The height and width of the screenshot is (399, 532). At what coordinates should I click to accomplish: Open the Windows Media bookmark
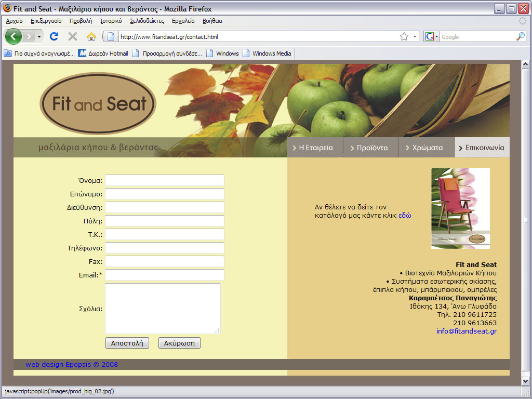(x=267, y=54)
